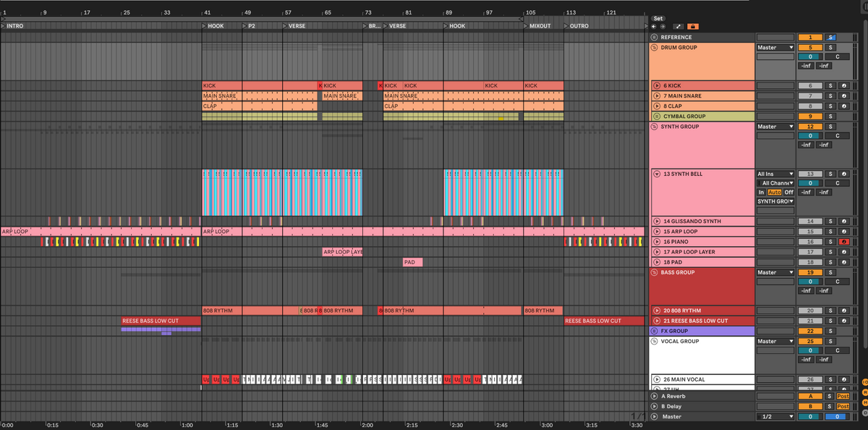Deactivate the DRUM GROUP track activator
Viewport: 868px width, 430px height.
point(810,48)
